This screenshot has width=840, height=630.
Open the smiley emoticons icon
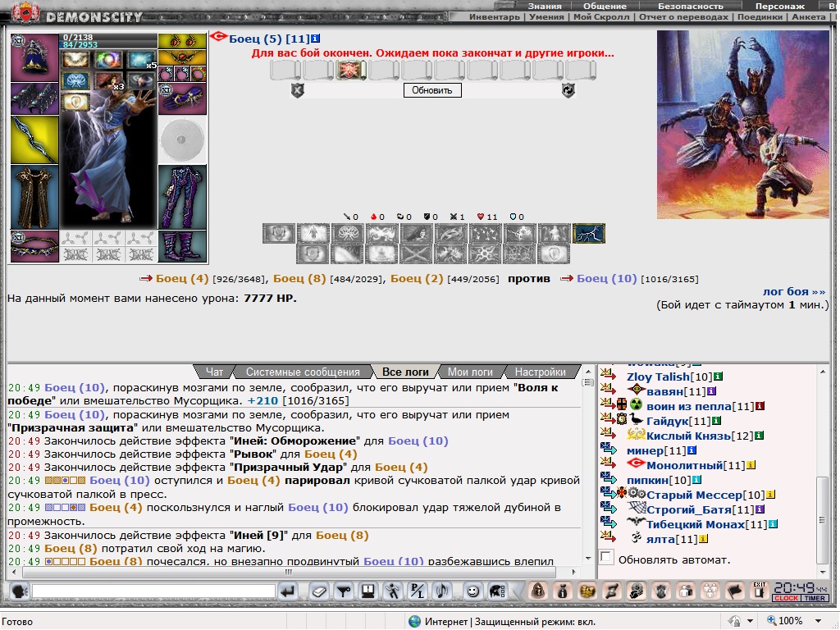472,591
